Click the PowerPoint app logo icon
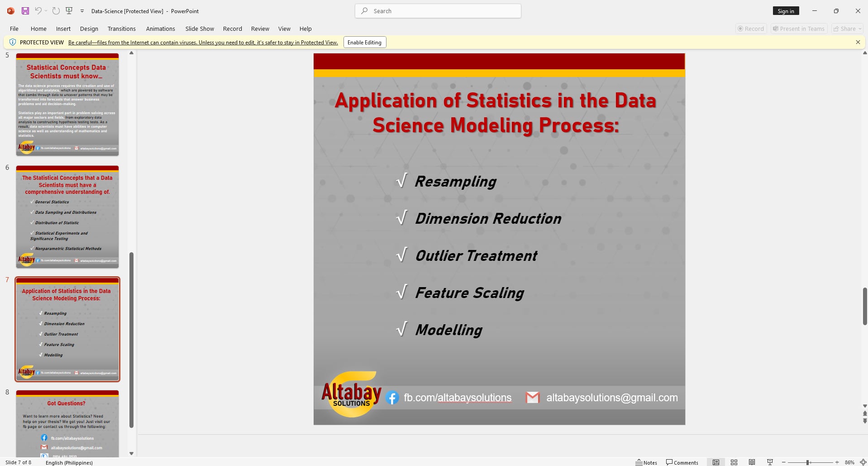The height and width of the screenshot is (466, 868). pos(11,11)
